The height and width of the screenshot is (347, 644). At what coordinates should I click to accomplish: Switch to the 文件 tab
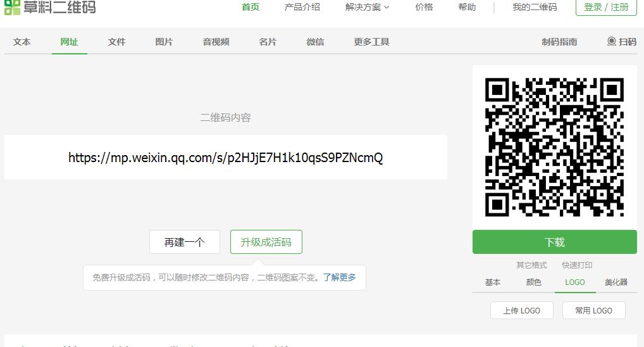click(x=116, y=42)
